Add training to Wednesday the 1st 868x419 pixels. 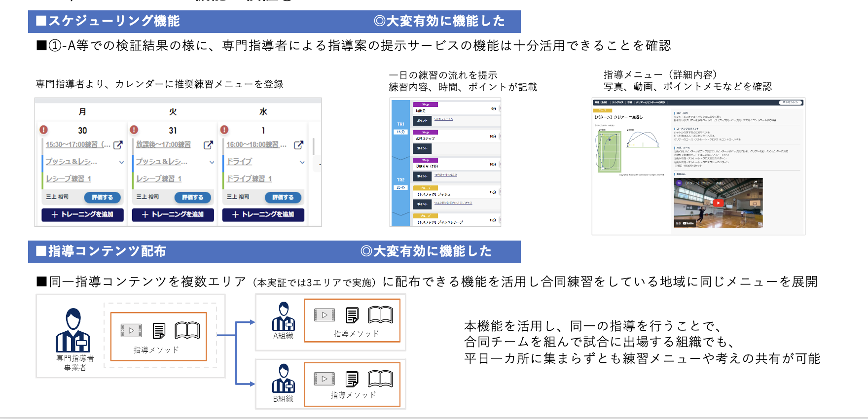pos(263,214)
